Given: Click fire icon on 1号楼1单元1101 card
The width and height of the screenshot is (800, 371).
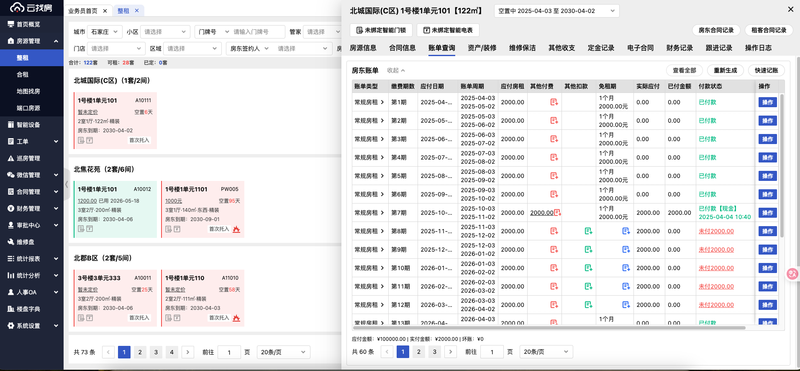Looking at the screenshot, I should pos(236,229).
